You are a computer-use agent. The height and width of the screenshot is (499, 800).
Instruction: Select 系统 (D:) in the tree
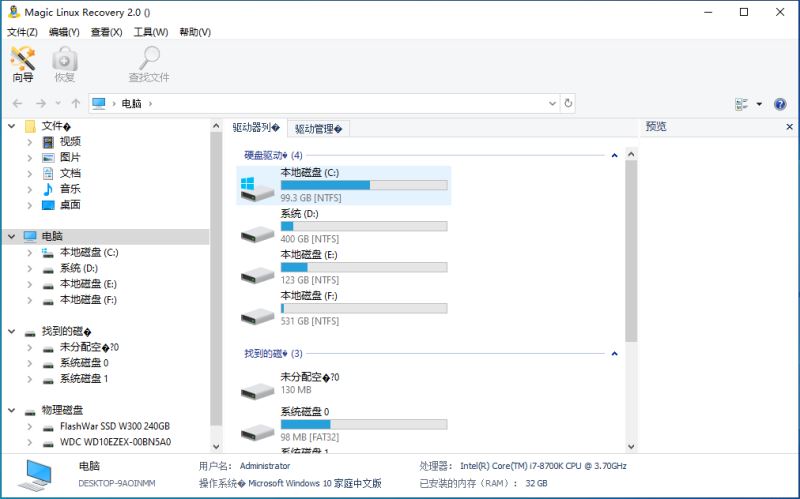pos(79,268)
